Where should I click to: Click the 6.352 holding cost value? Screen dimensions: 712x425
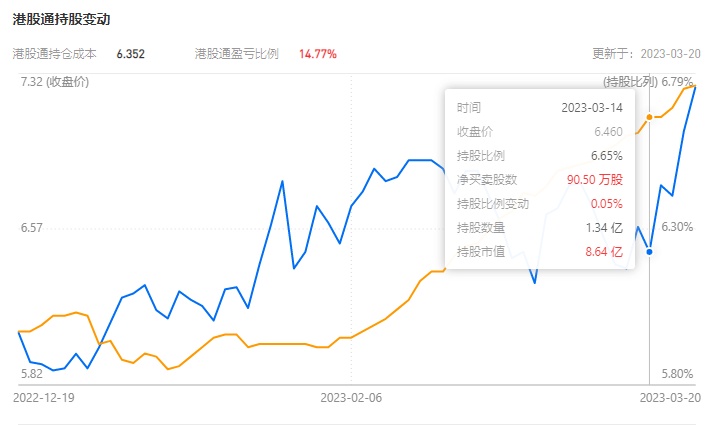tap(131, 54)
